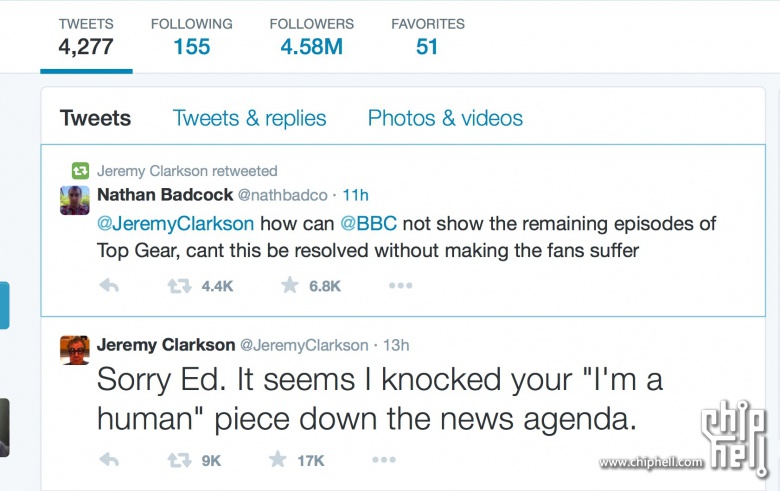780x491 pixels.
Task: Reply to Nathan Badcock's tweet
Action: click(x=110, y=286)
